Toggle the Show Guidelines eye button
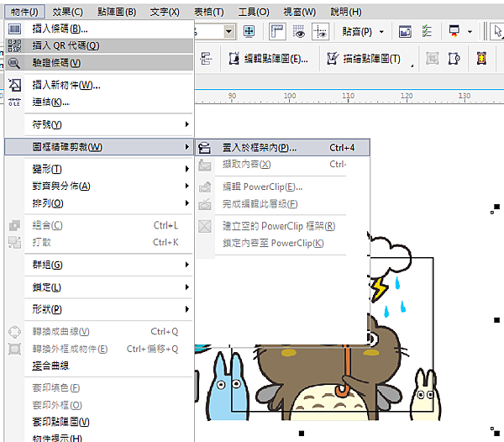This screenshot has height=442, width=504. [x=320, y=31]
